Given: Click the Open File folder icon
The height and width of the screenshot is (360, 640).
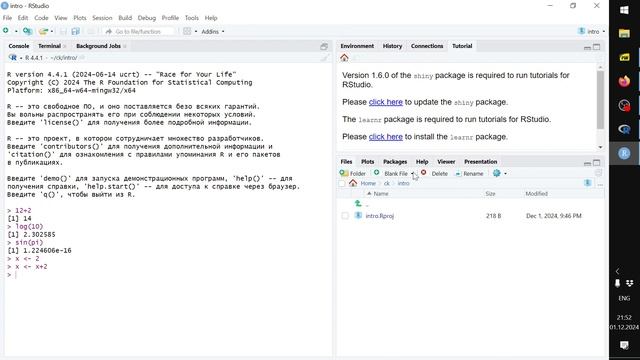Looking at the screenshot, I should point(43,31).
